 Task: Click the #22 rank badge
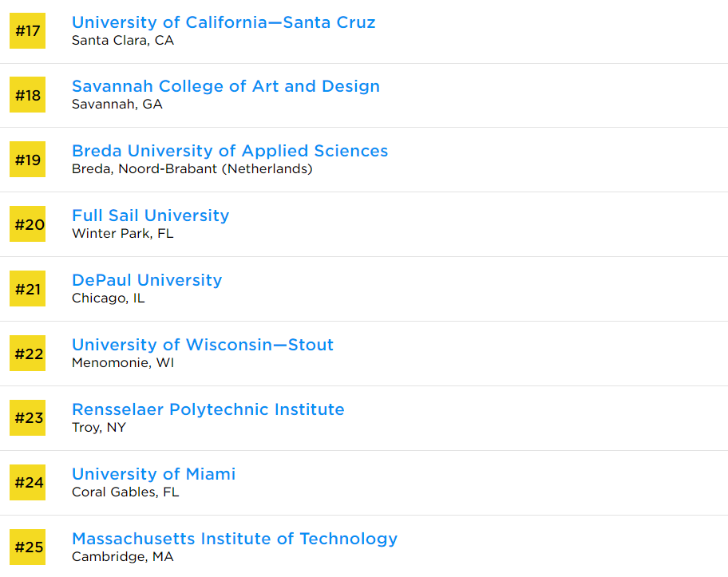click(27, 354)
